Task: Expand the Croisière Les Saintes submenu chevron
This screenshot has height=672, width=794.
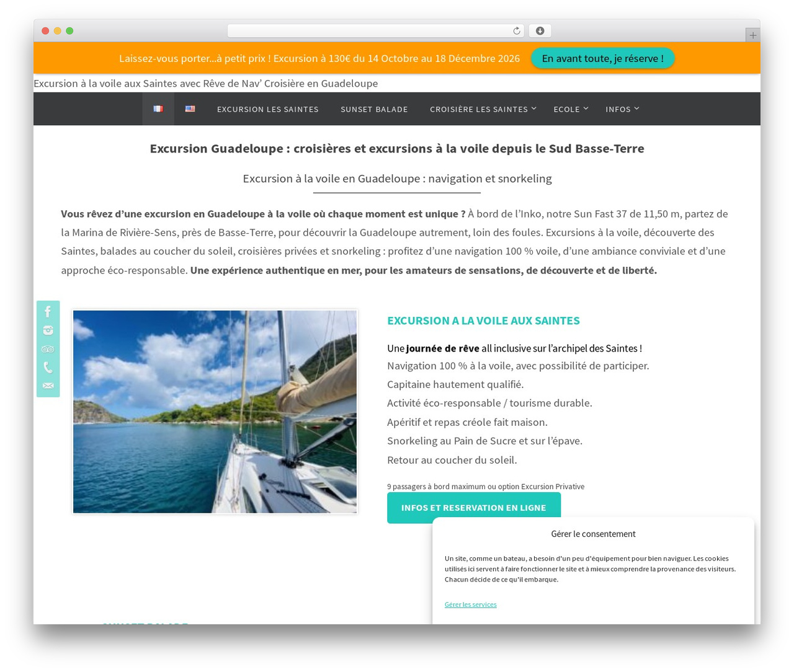Action: pyautogui.click(x=534, y=108)
